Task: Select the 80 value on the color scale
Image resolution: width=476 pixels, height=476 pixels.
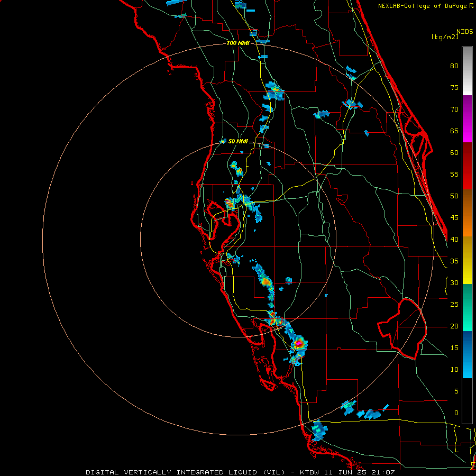Action: tap(454, 66)
